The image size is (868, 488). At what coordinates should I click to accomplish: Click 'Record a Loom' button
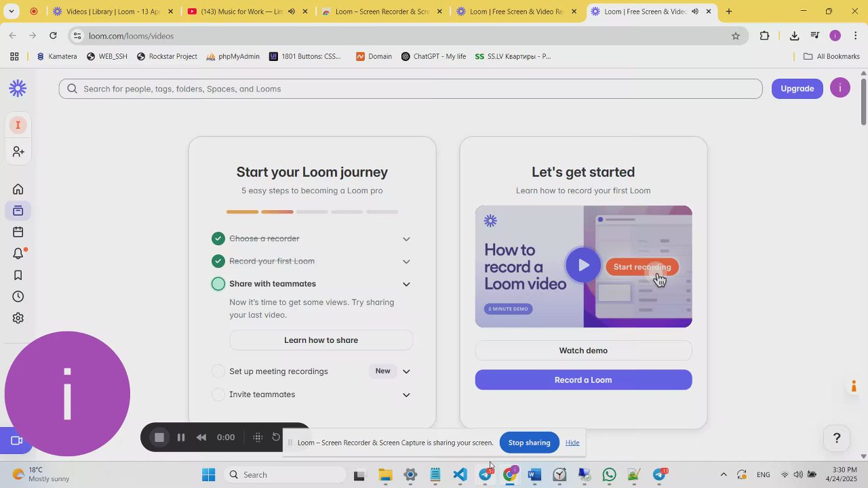[583, 380]
